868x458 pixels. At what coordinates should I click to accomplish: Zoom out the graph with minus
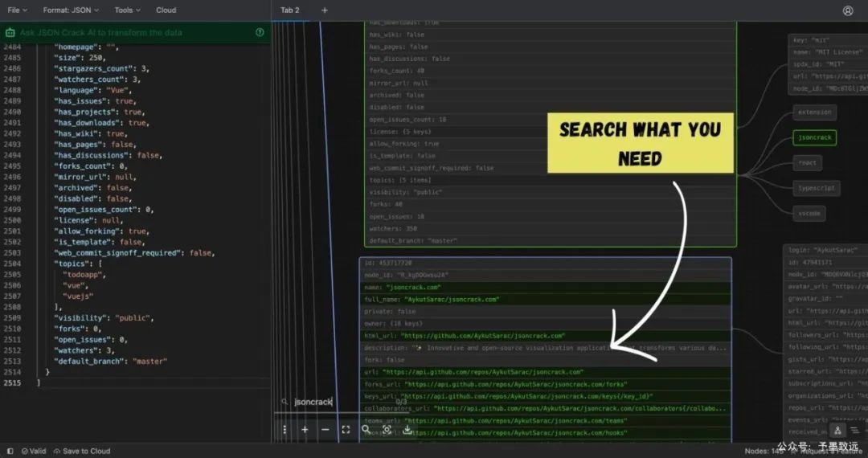tap(325, 430)
